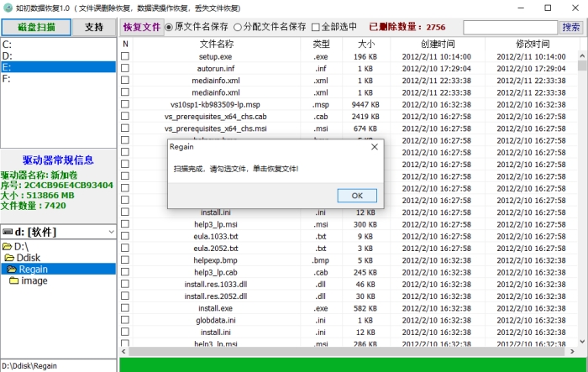Select drive C: in the list
Image resolution: width=588 pixels, height=372 pixels.
59,45
